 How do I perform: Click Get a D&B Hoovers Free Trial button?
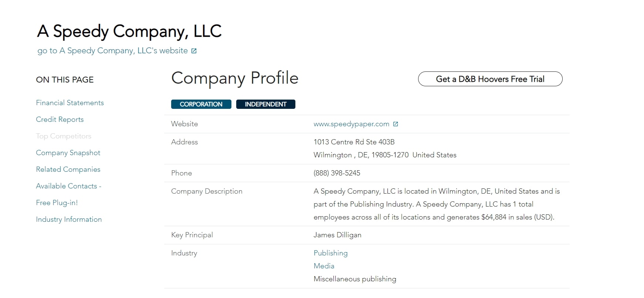click(x=490, y=79)
